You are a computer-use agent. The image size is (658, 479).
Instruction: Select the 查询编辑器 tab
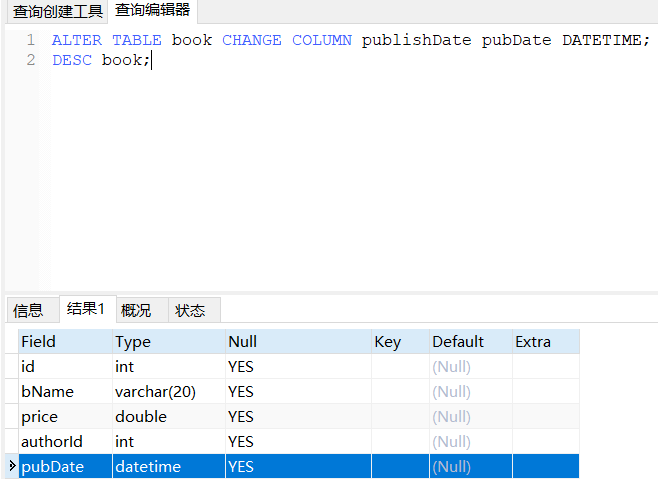(x=152, y=11)
